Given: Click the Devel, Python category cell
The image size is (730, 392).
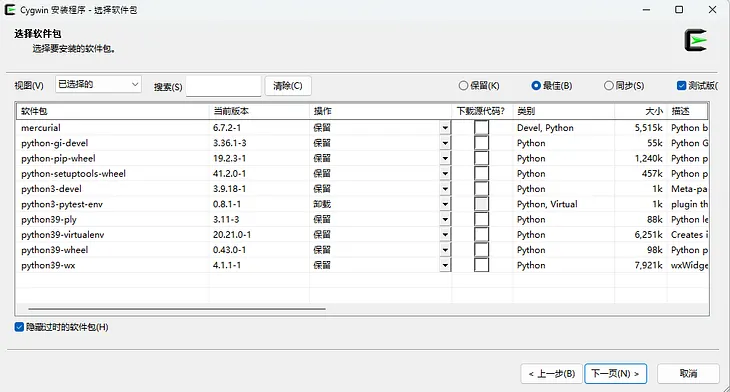Looking at the screenshot, I should (x=545, y=128).
